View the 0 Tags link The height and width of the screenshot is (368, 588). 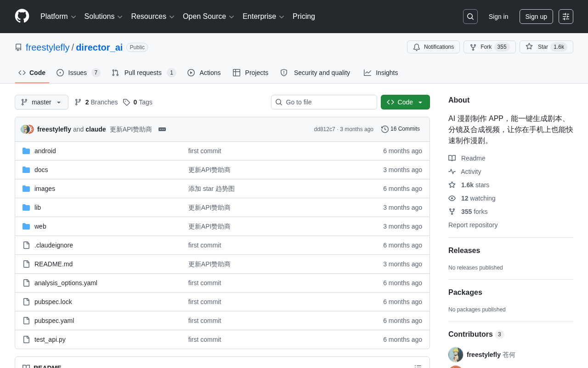pyautogui.click(x=138, y=102)
